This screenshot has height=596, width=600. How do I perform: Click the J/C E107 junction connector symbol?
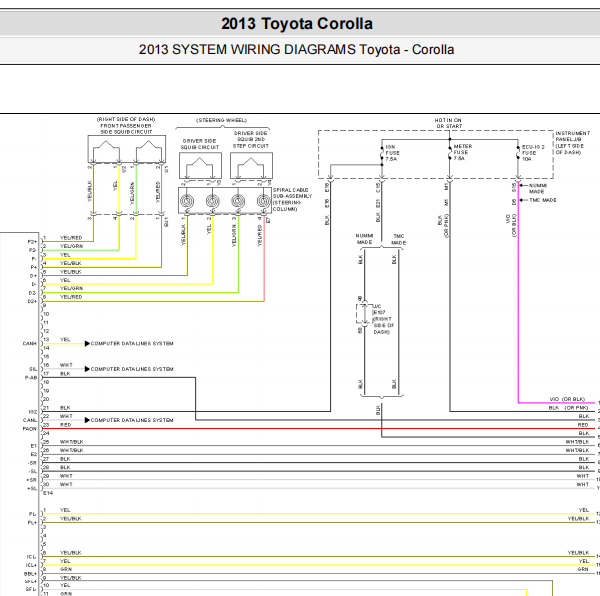(364, 314)
